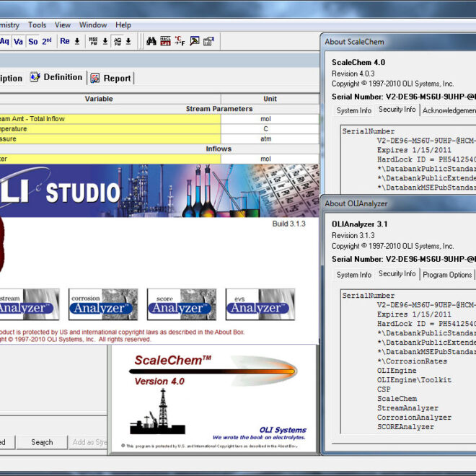Expand the AQ framework dropdown arrow
The image size is (476, 476).
(x=128, y=41)
